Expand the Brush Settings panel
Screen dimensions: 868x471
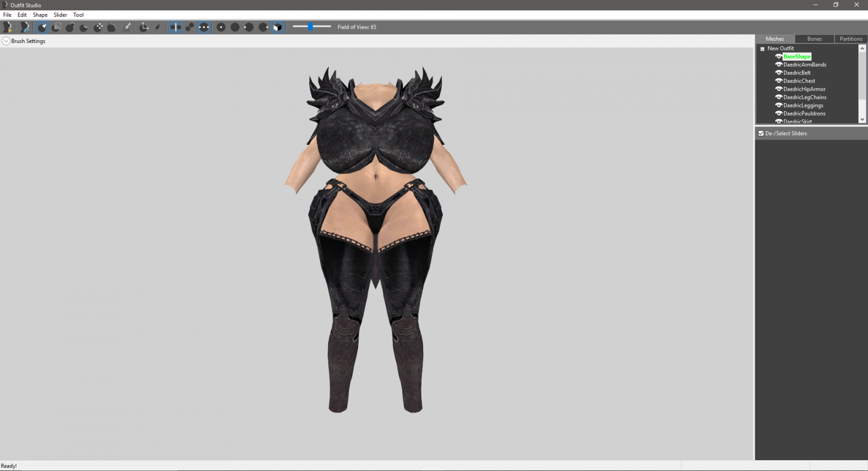tap(6, 41)
